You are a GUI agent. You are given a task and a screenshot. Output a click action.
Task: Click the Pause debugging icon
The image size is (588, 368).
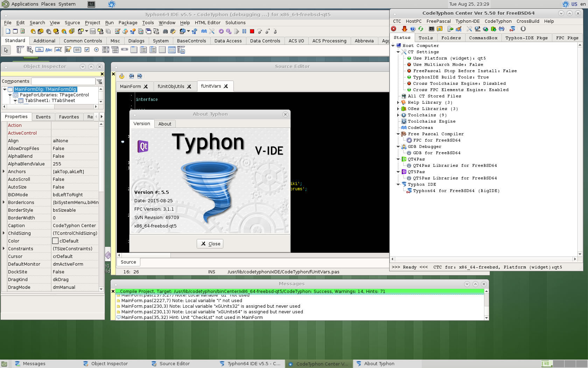[244, 31]
